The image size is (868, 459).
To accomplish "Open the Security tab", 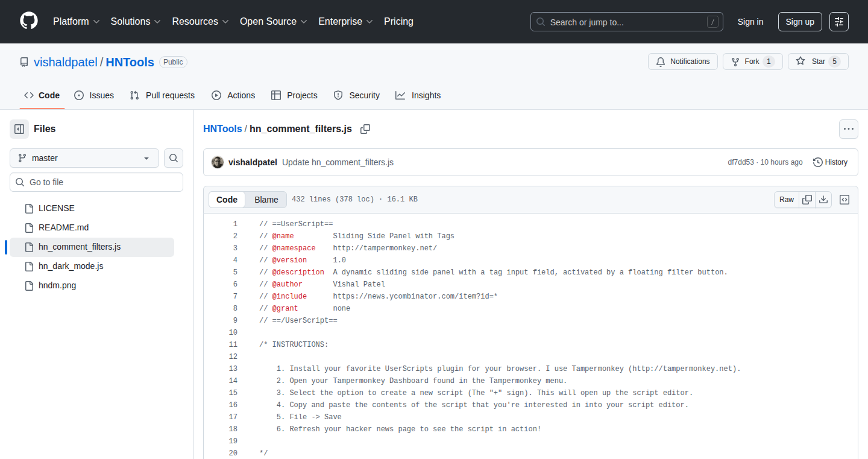I will point(357,95).
